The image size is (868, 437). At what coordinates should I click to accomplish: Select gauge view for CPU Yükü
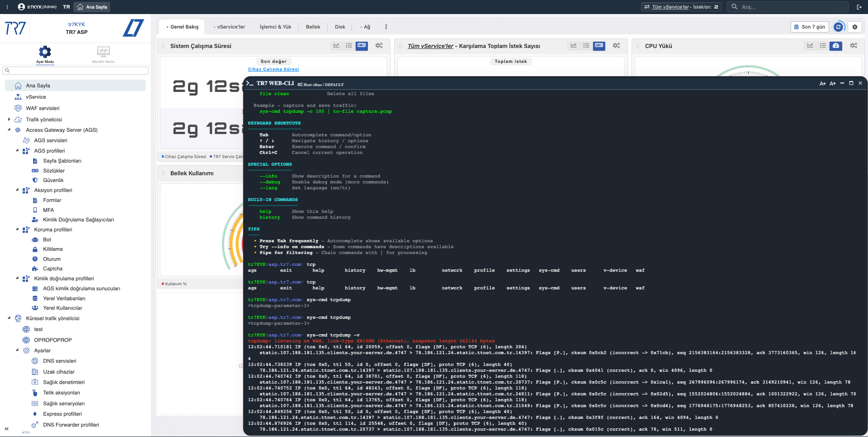(x=836, y=46)
